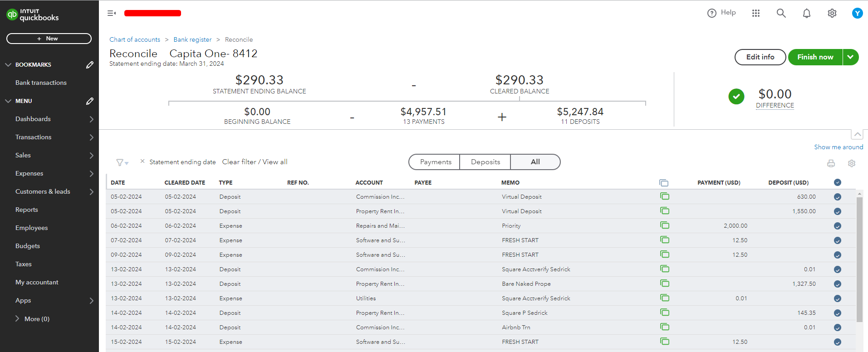Viewport: 868px width, 352px height.
Task: Open matching icon for 09-02-2024 FRESH START row
Action: [x=665, y=254]
